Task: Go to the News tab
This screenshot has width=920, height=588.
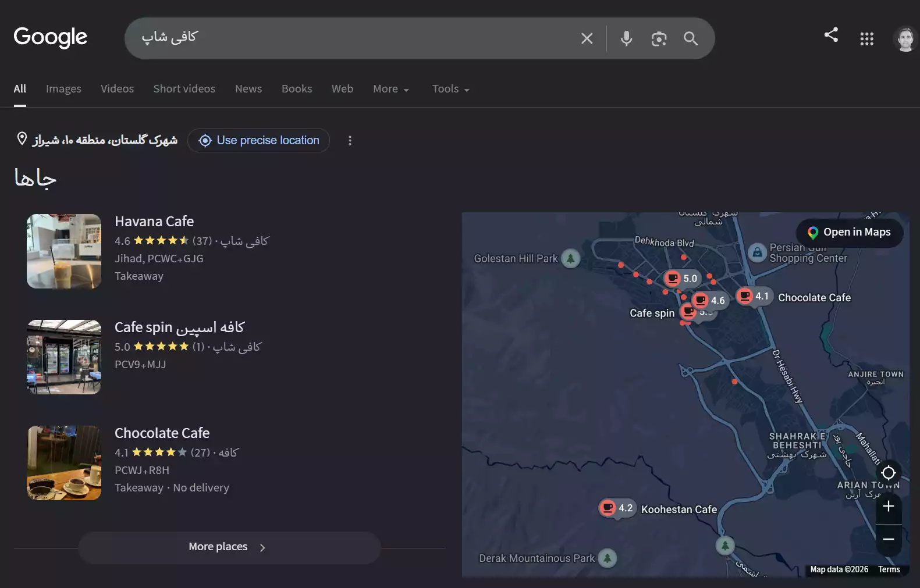Action: [248, 89]
